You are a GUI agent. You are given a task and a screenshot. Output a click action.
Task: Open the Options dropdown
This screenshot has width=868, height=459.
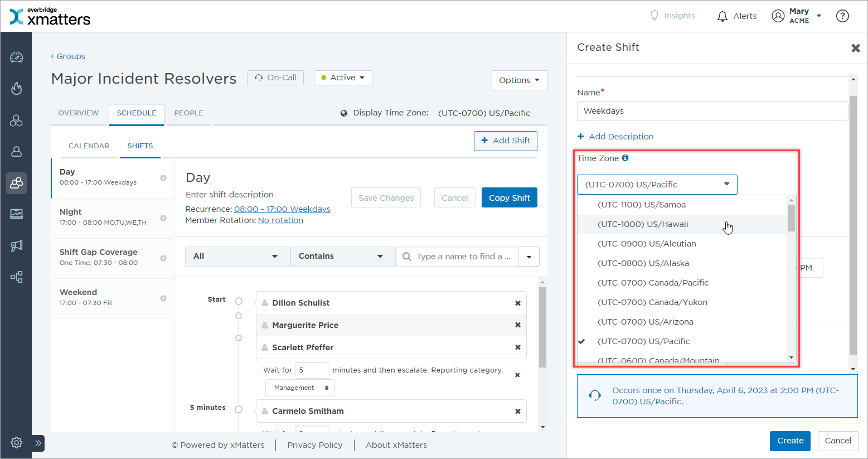pos(519,80)
